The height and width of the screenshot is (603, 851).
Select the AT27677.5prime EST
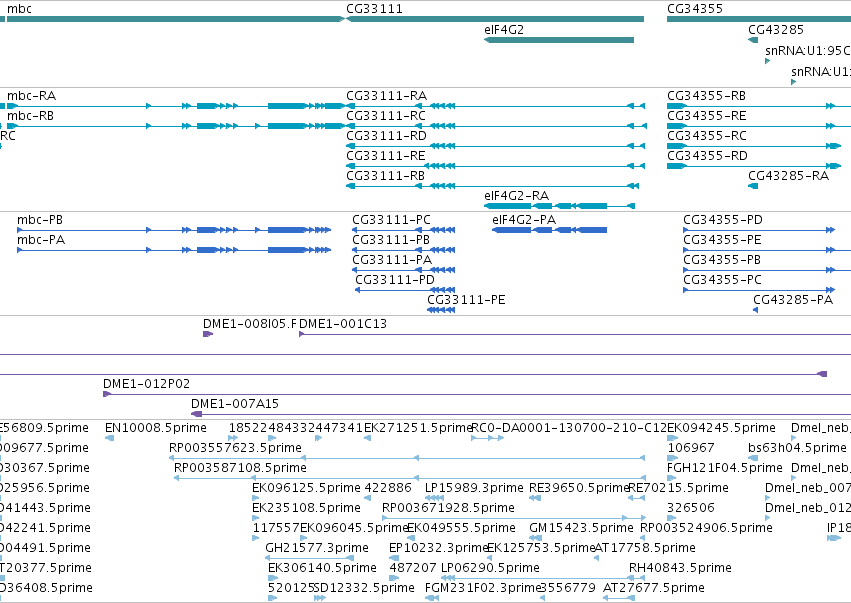pyautogui.click(x=619, y=598)
